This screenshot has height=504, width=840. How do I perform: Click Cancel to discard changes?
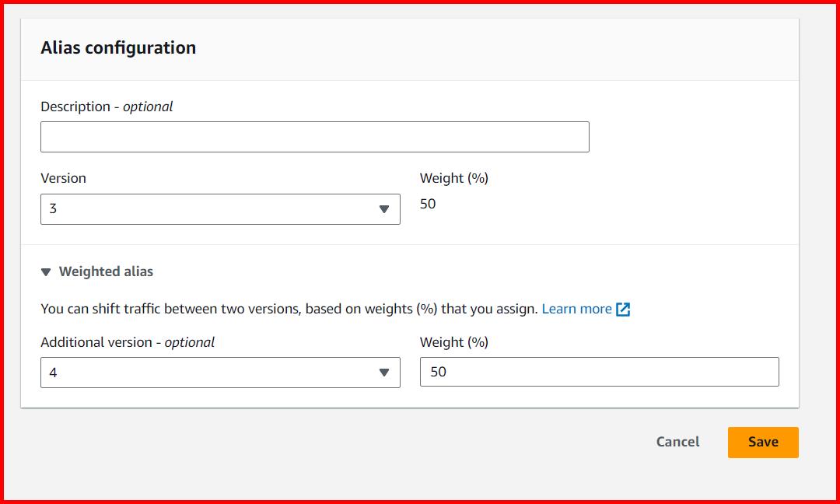(x=677, y=442)
